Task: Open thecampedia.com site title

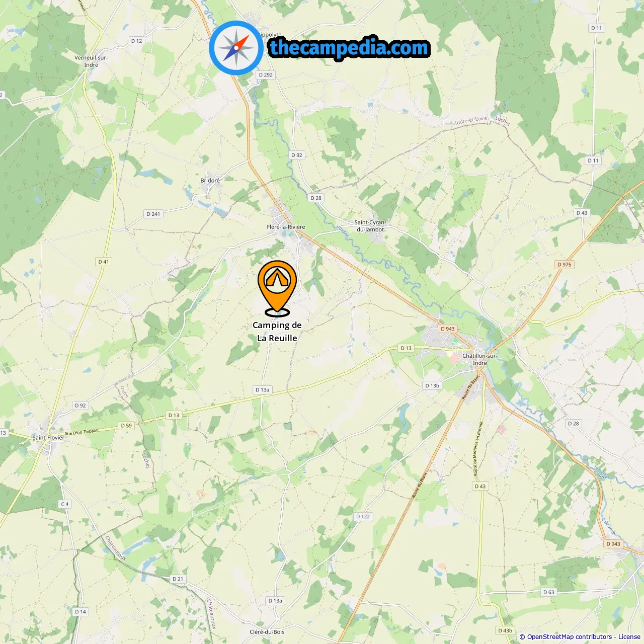Action: pos(349,48)
